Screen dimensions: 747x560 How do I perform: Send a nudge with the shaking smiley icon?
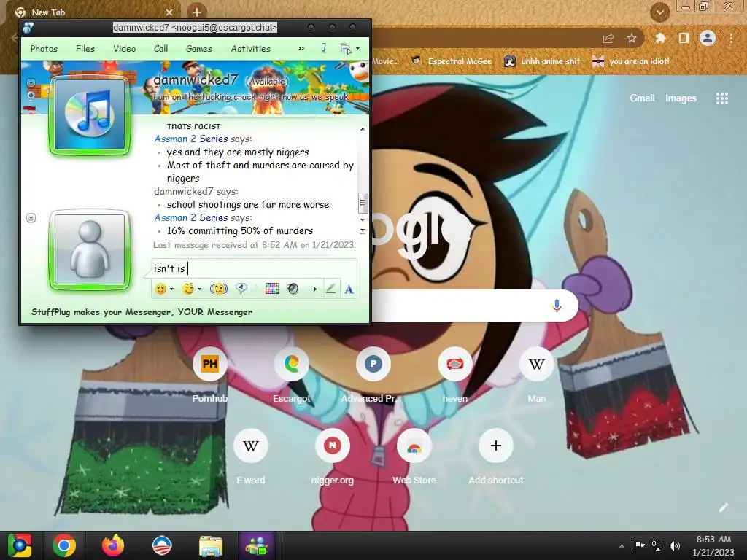click(x=219, y=289)
